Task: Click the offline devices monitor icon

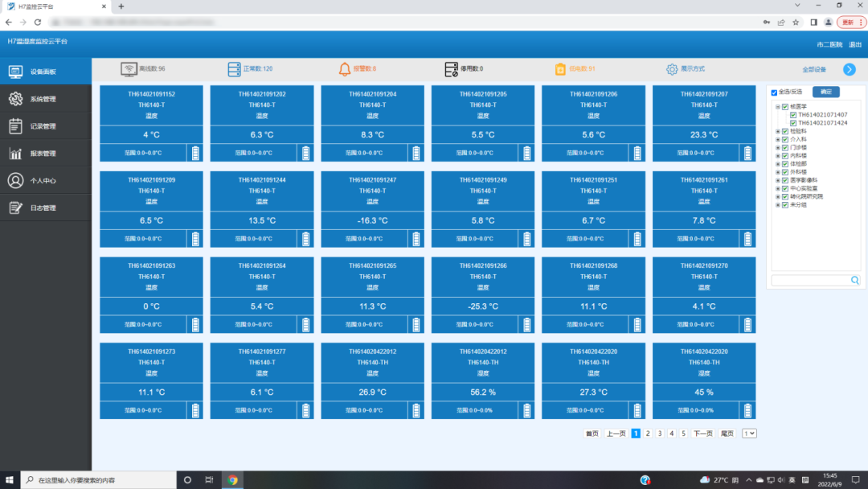Action: [129, 69]
